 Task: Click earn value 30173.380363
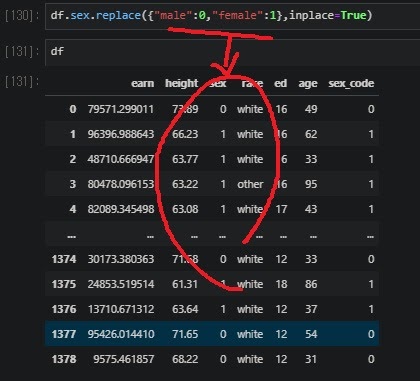point(121,259)
